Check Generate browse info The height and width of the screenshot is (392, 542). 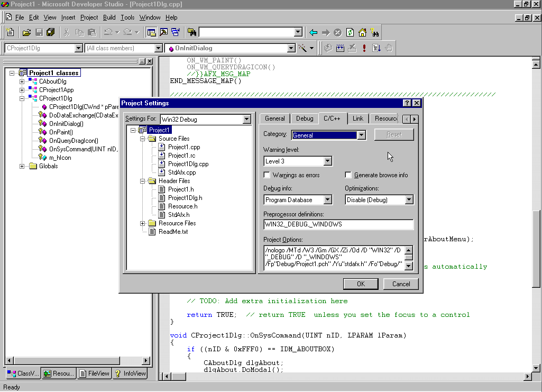(347, 175)
